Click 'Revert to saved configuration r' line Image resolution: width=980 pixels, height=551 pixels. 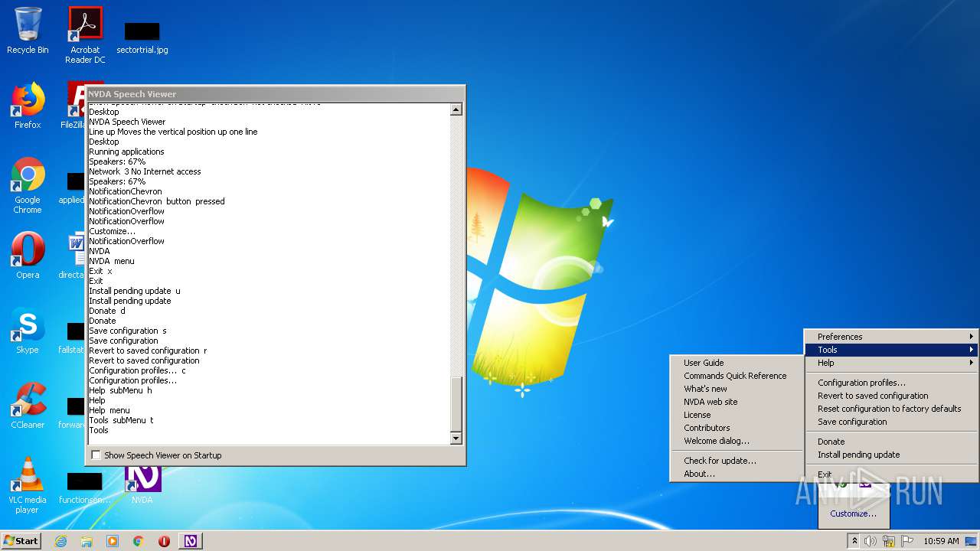(x=148, y=350)
